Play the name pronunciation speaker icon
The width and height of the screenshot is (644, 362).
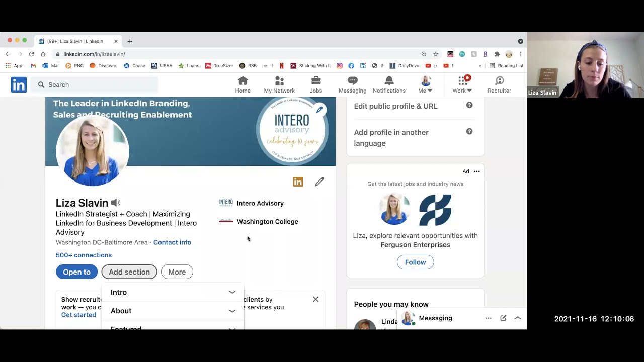[x=116, y=203]
